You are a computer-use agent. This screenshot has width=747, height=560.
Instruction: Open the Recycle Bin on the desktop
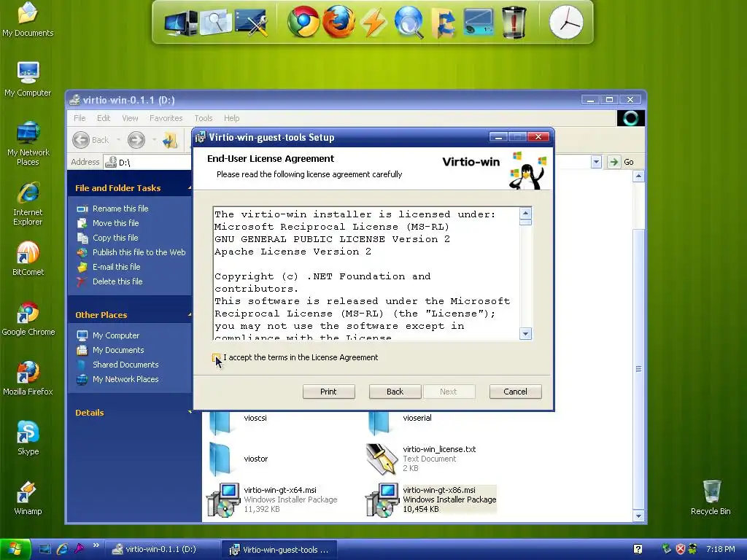pos(711,497)
